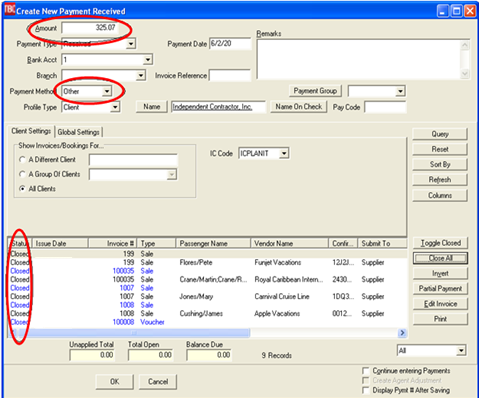479x398 pixels.
Task: Click the Reset button
Action: pos(440,149)
